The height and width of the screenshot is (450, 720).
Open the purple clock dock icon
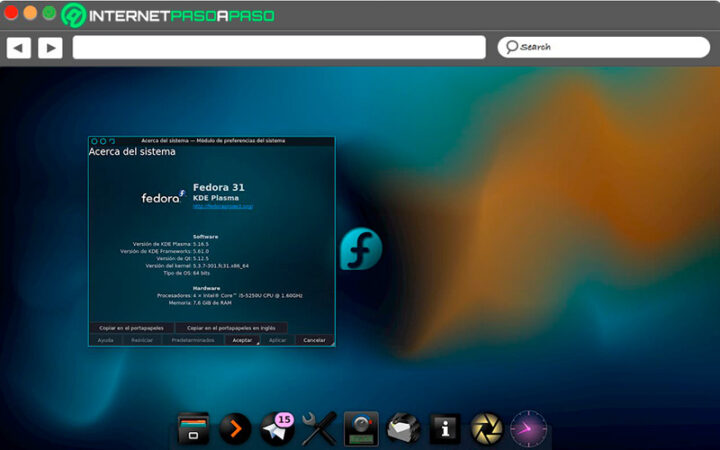pyautogui.click(x=529, y=429)
